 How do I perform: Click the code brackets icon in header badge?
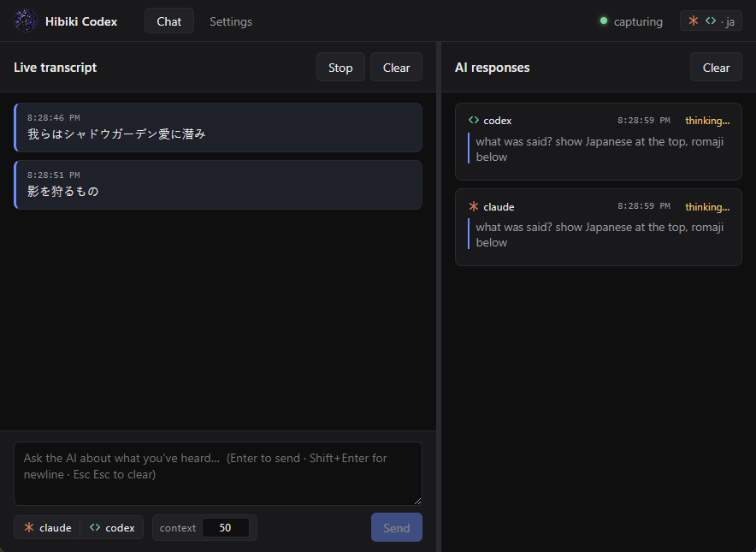(x=711, y=21)
